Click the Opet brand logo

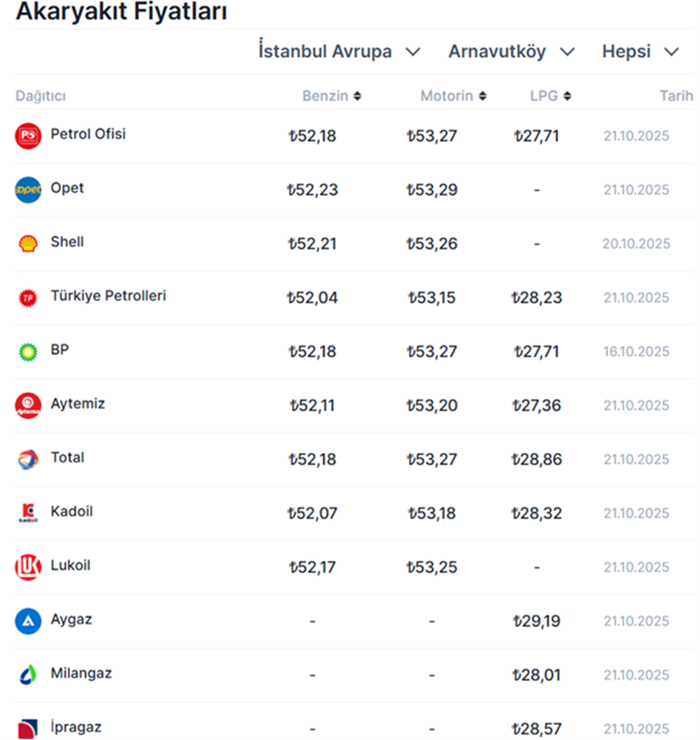28,190
